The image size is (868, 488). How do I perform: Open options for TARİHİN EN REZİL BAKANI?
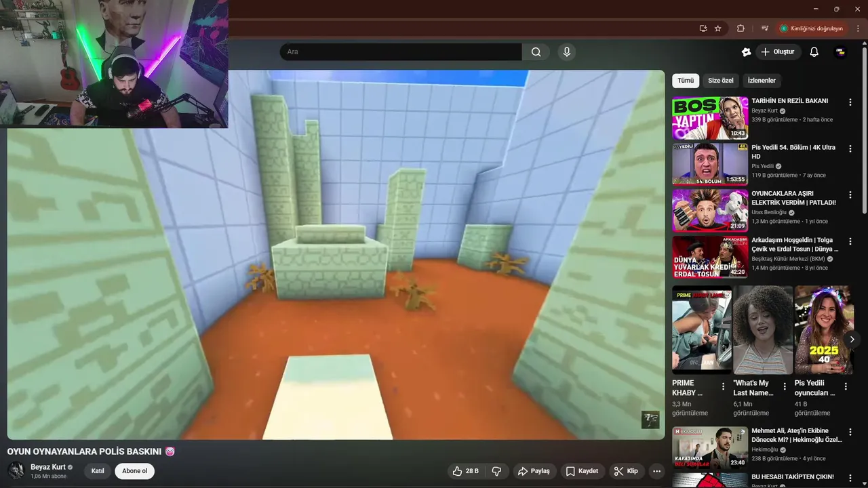(x=850, y=102)
